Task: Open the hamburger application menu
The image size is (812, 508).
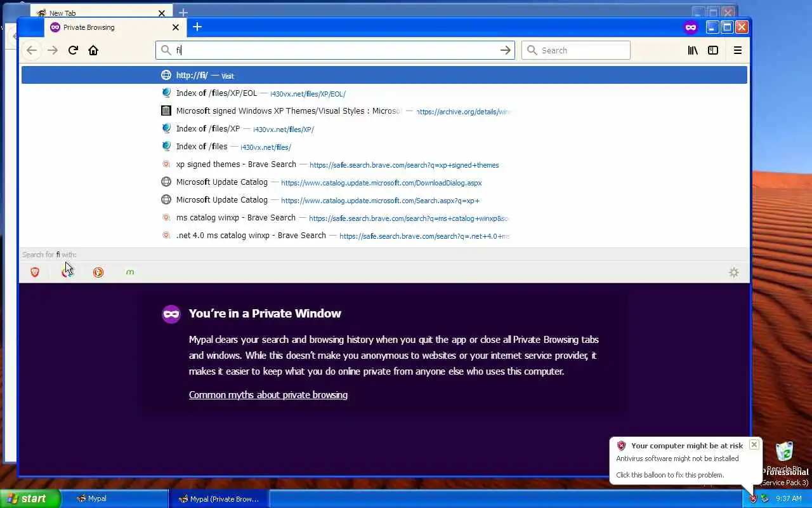Action: pyautogui.click(x=738, y=50)
